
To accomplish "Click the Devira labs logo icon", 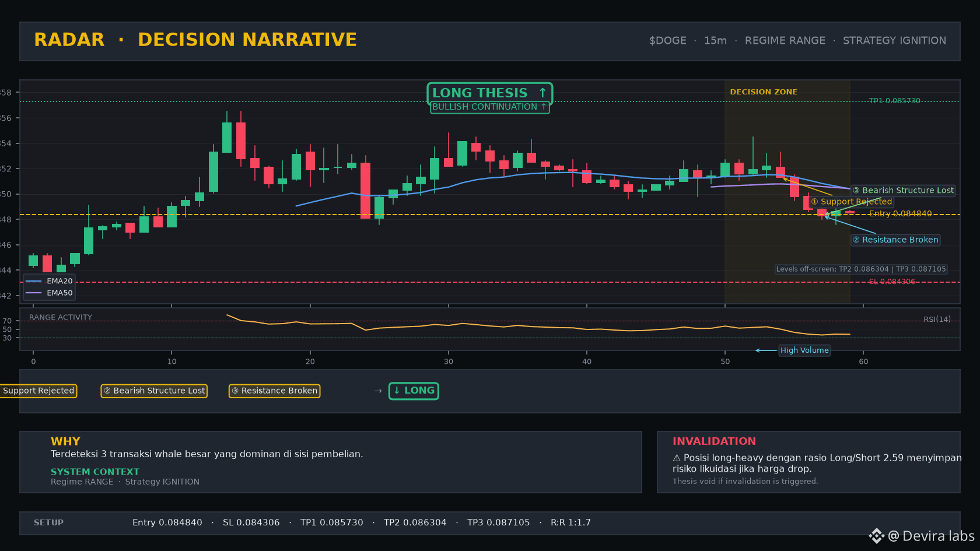I will (876, 536).
